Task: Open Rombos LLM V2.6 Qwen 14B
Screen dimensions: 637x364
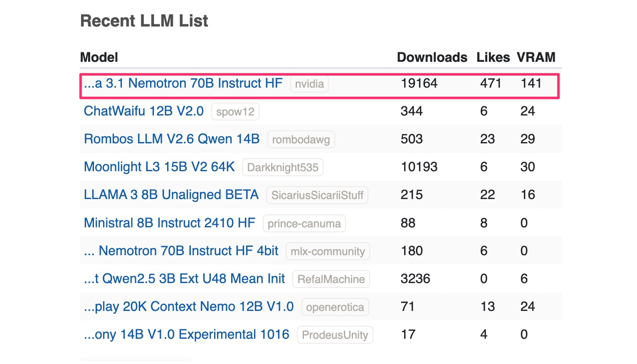Action: tap(172, 139)
